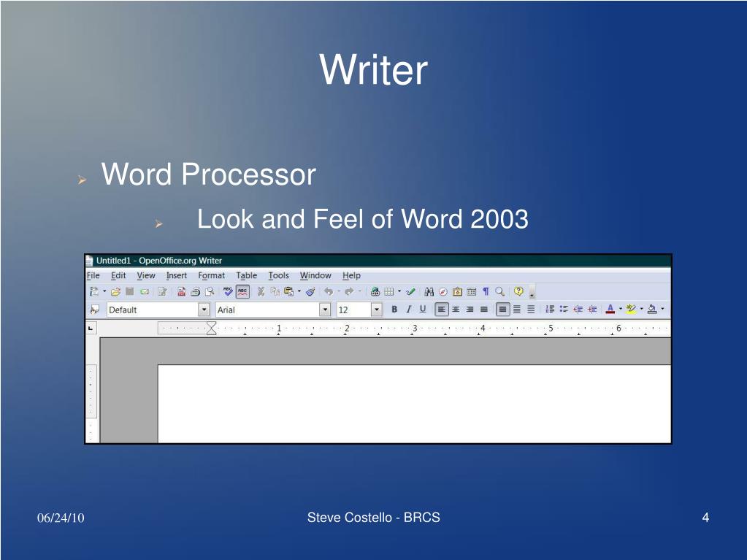Open paragraph style Default dropdown
747x560 pixels.
[x=204, y=310]
